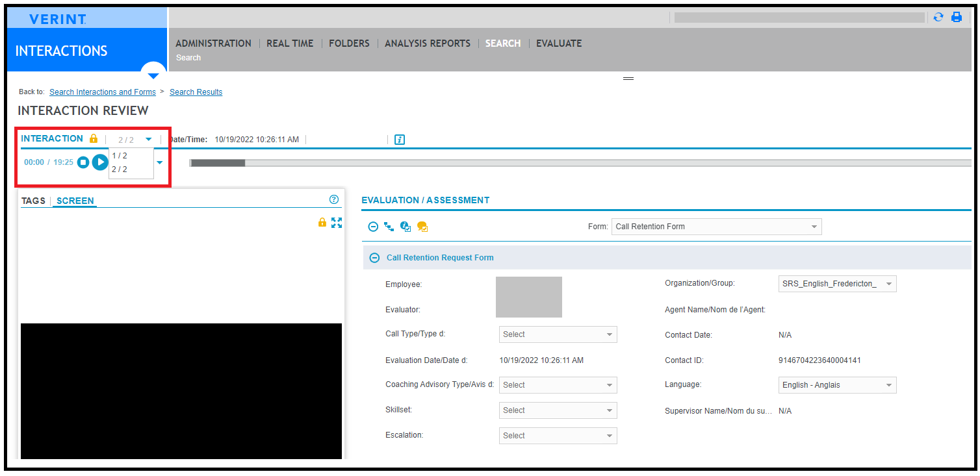Viewport: 980px width, 476px height.
Task: Open the Language dropdown
Action: [837, 385]
